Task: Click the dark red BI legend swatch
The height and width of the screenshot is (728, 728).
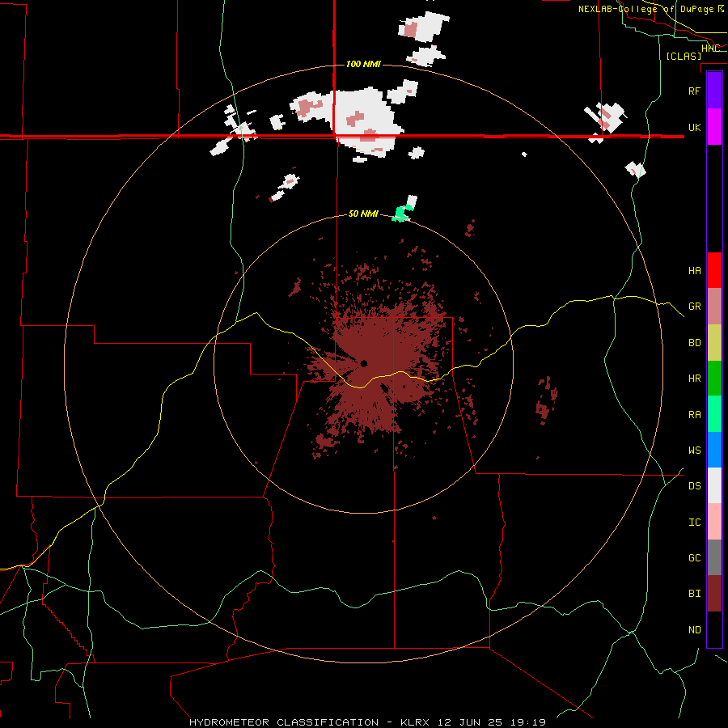Action: click(714, 594)
